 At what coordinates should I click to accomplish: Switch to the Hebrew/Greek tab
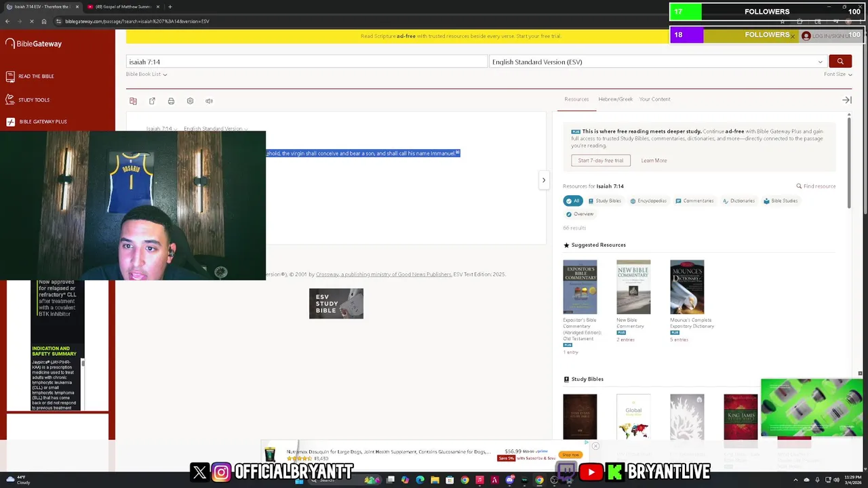pos(615,99)
